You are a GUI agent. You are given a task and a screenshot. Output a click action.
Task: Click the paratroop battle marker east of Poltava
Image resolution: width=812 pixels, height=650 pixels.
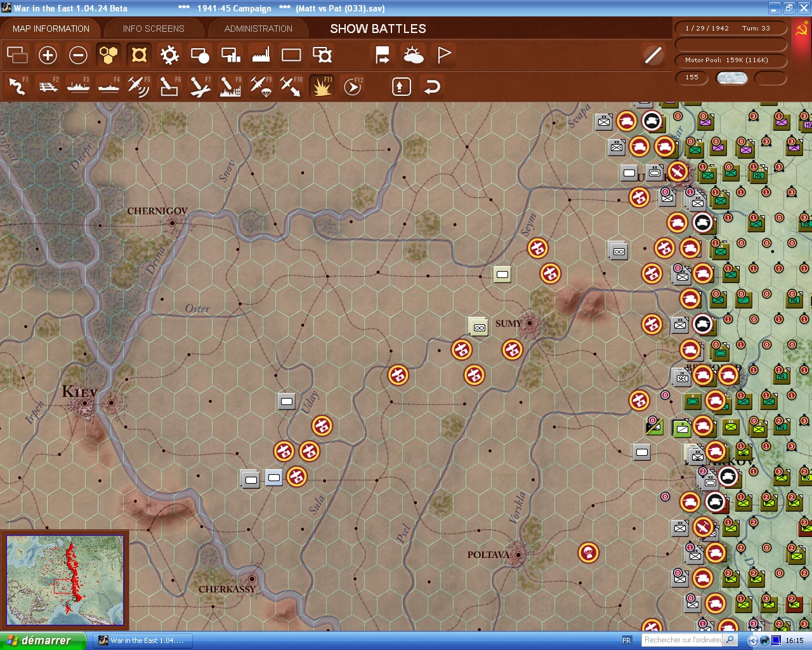click(x=589, y=553)
